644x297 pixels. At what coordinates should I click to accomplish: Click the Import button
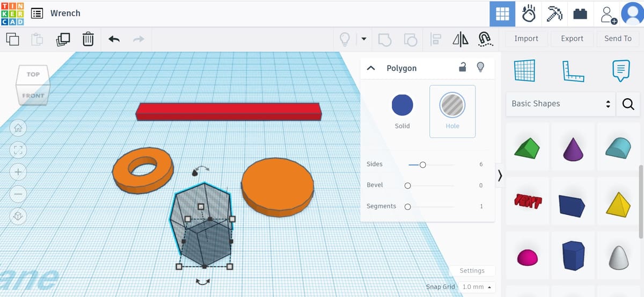tap(526, 39)
